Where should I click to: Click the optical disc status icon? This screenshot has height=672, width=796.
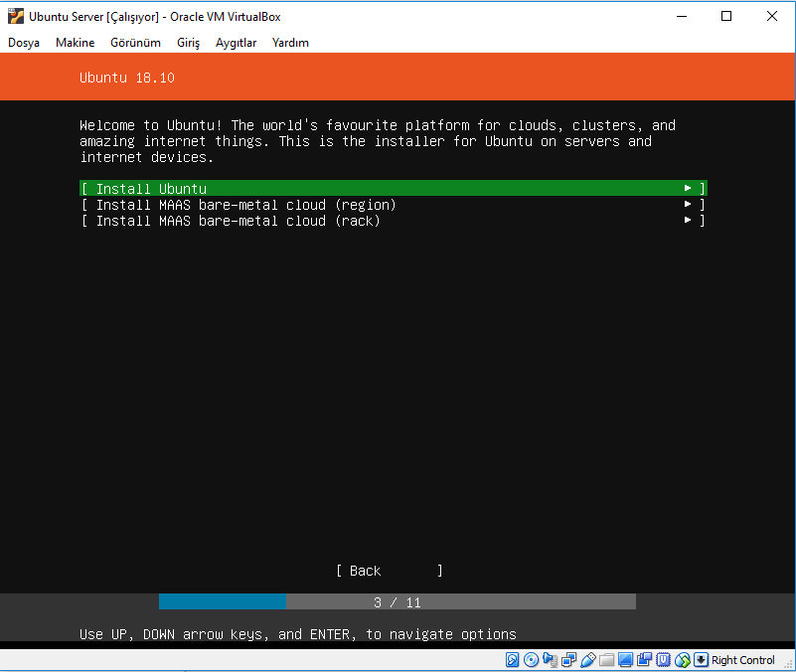(531, 660)
